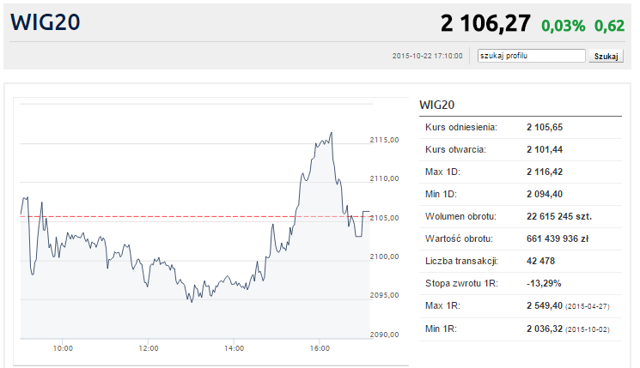This screenshot has height=368, width=640.
Task: Click the Max 1D value 2 116,42
Action: (x=544, y=172)
